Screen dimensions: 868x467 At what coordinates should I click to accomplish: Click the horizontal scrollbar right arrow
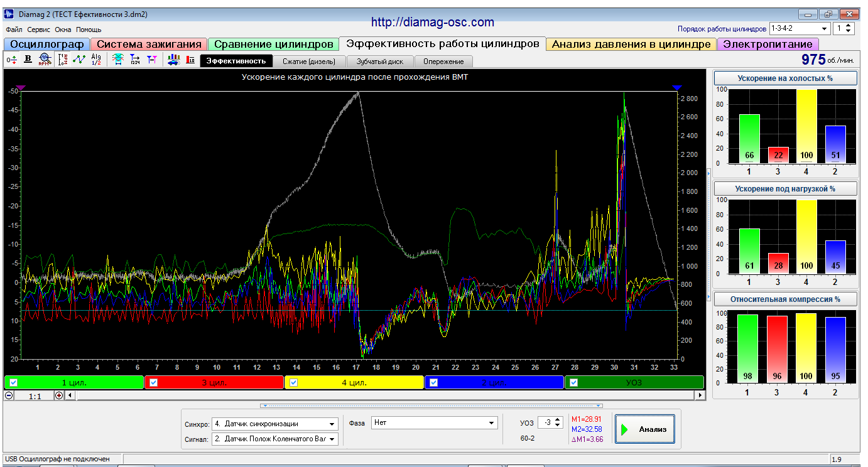tap(700, 395)
